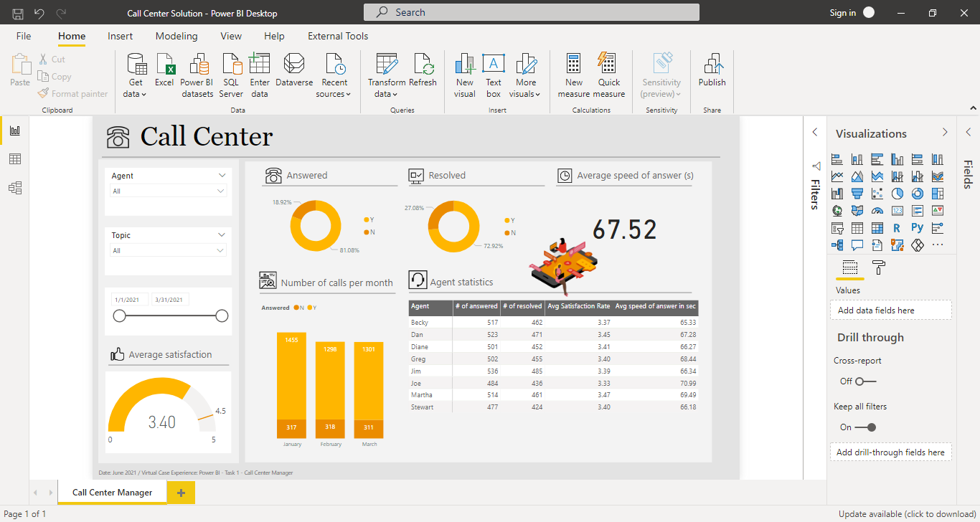Select the Stacked bar chart visual

837,159
